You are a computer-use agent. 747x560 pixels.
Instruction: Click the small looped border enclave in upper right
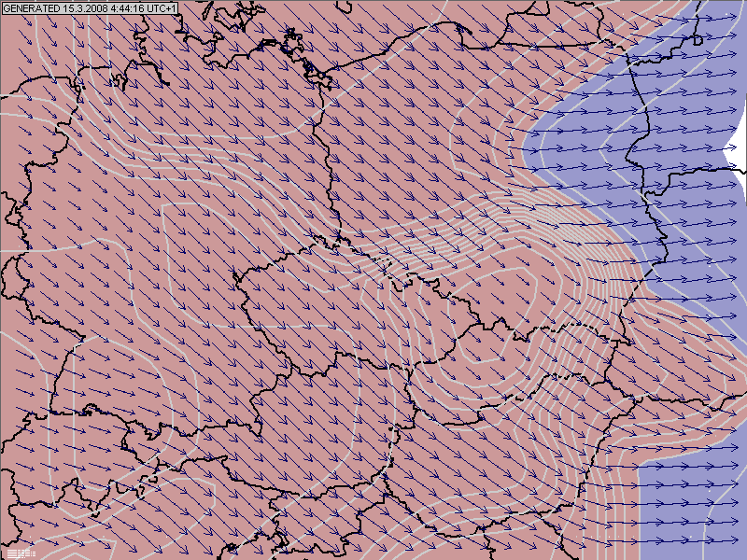click(x=698, y=41)
